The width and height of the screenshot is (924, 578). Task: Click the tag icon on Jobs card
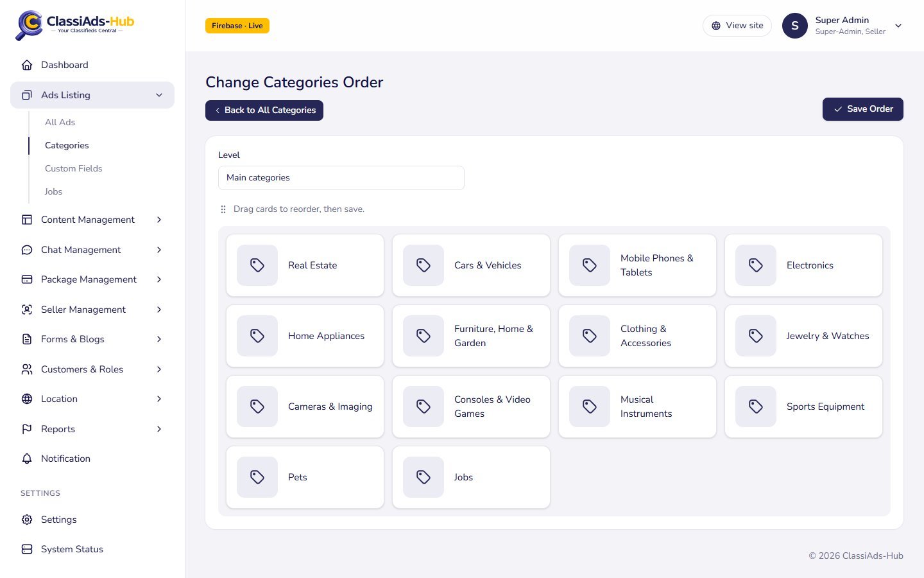424,477
